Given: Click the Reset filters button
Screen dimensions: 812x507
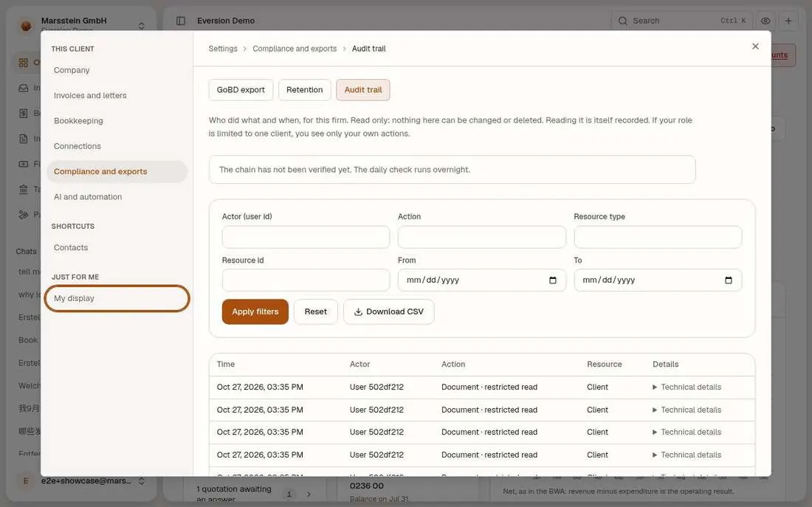Looking at the screenshot, I should pyautogui.click(x=316, y=311).
